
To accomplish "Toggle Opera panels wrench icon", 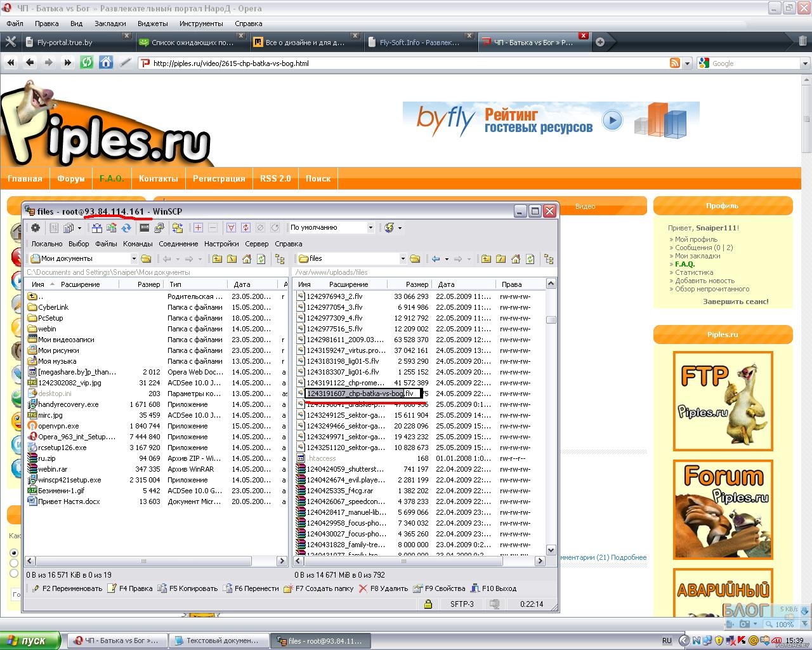I will (x=11, y=42).
